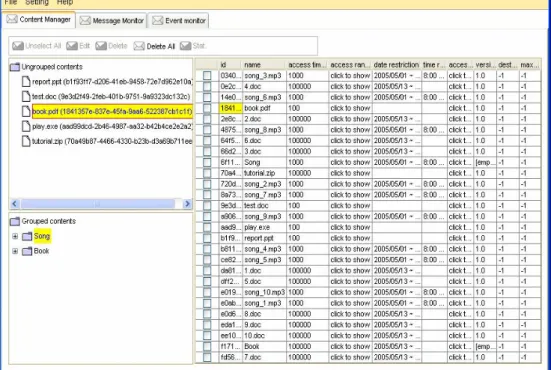Sort table by the name column header
551x370 pixels.
264,65
